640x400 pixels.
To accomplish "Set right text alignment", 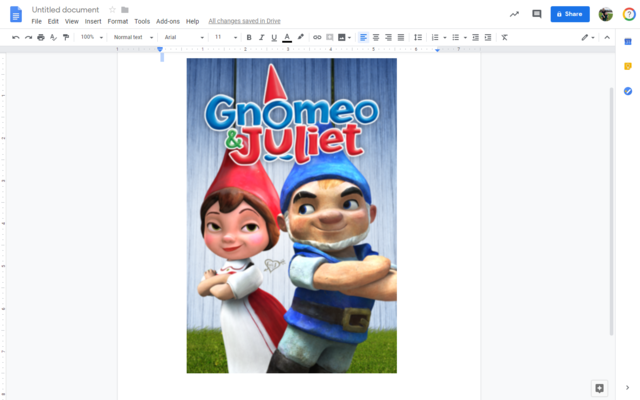I will [389, 37].
